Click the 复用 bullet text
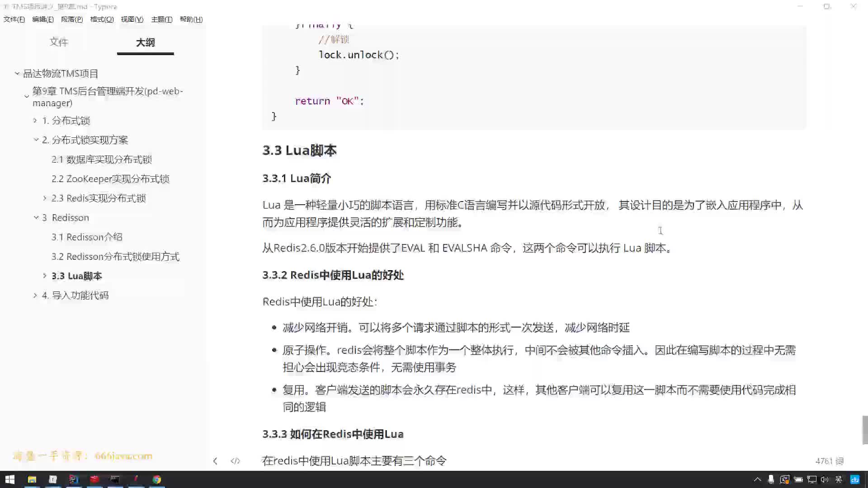The height and width of the screenshot is (488, 868). tap(539, 399)
